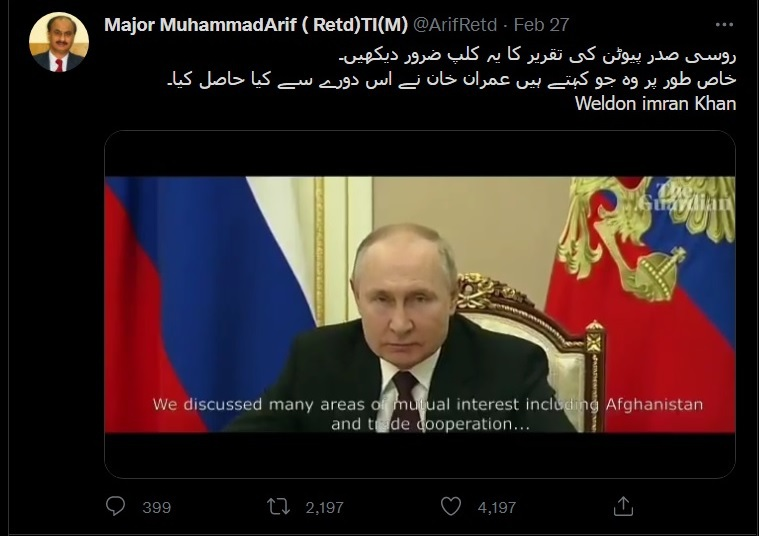
Task: Click the second Urdu line of tweet
Action: [452, 80]
